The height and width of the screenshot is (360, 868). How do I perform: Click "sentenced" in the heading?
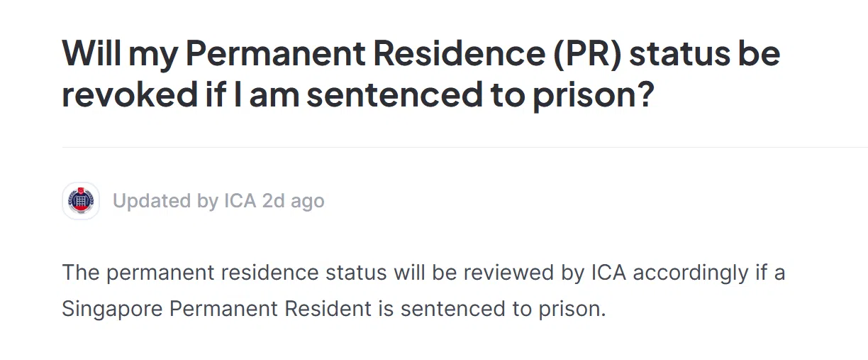coord(394,96)
